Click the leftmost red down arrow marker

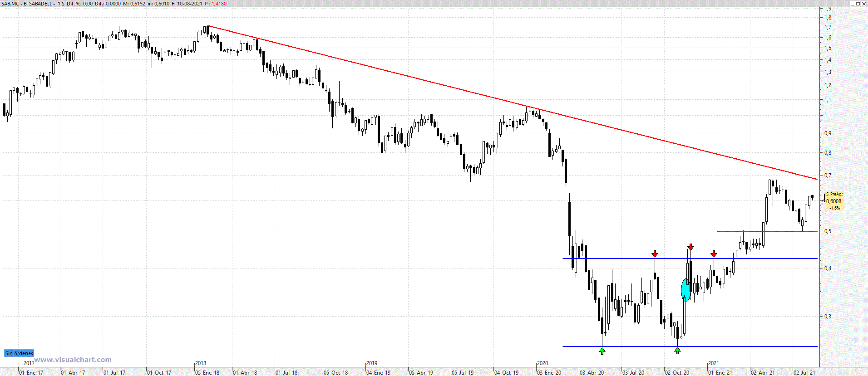(x=655, y=254)
